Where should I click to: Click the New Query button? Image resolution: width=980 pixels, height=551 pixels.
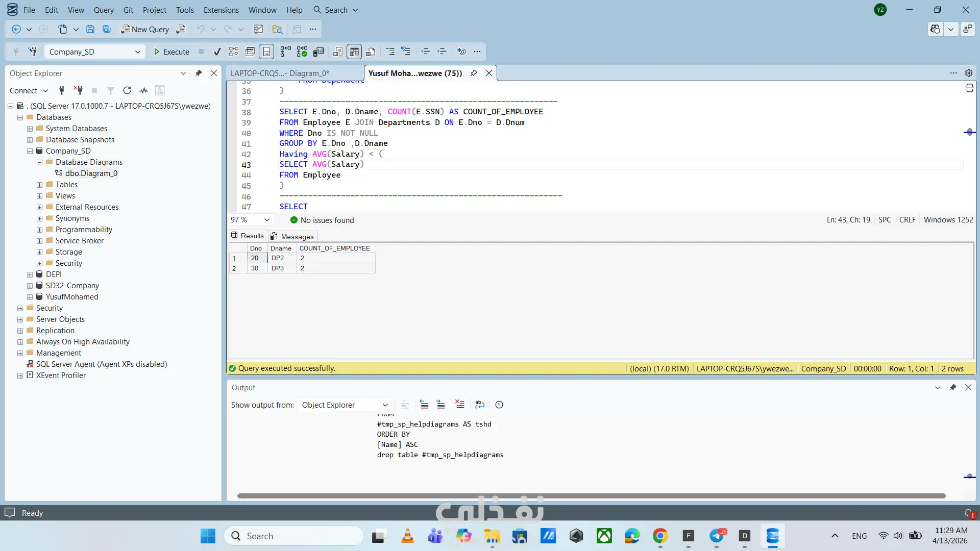coord(145,29)
